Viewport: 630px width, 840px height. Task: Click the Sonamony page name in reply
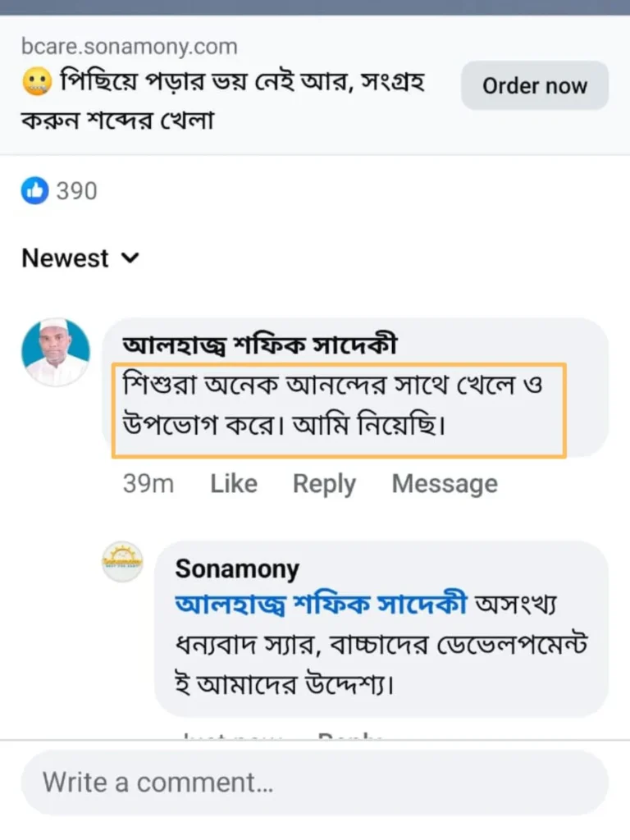click(x=237, y=569)
